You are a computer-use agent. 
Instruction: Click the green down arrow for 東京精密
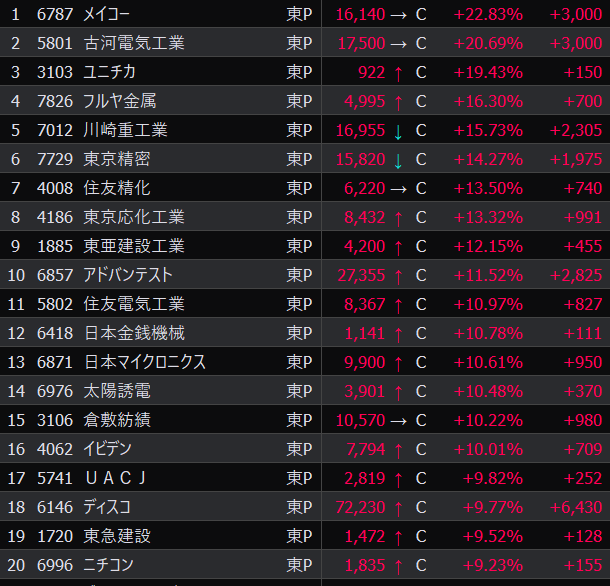coord(398,160)
